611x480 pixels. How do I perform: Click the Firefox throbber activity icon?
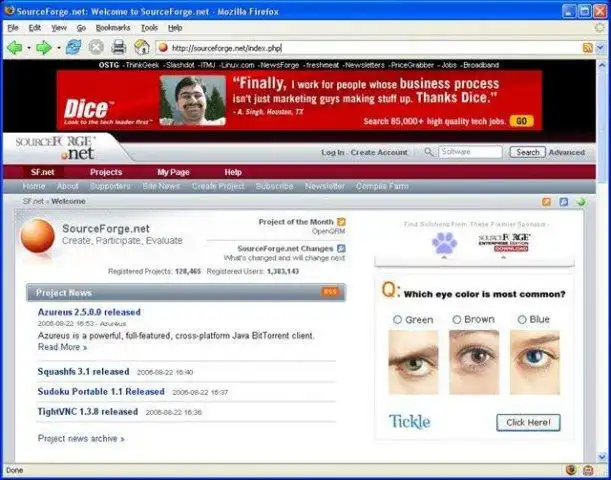pyautogui.click(x=600, y=28)
